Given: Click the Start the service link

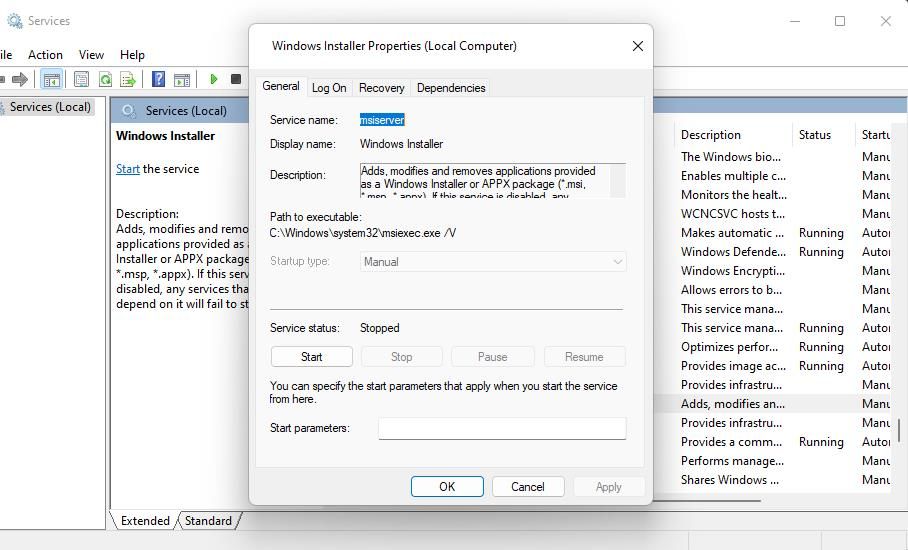Looking at the screenshot, I should (127, 168).
